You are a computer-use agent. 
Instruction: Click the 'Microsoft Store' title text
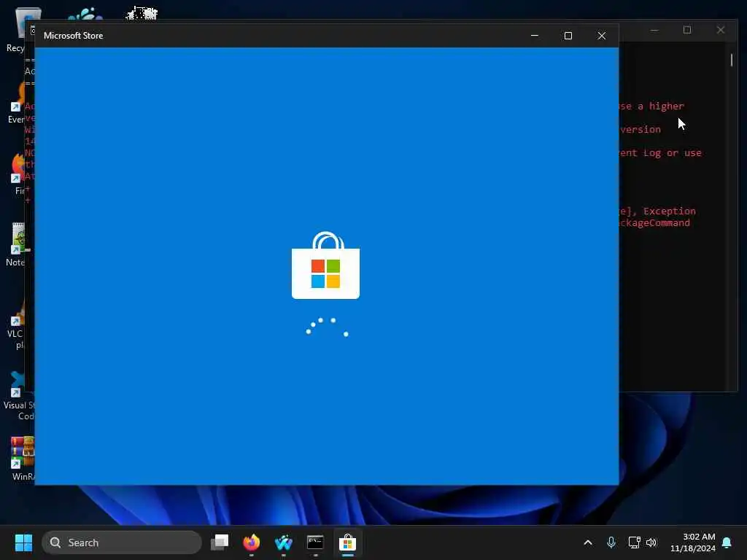[x=74, y=36]
